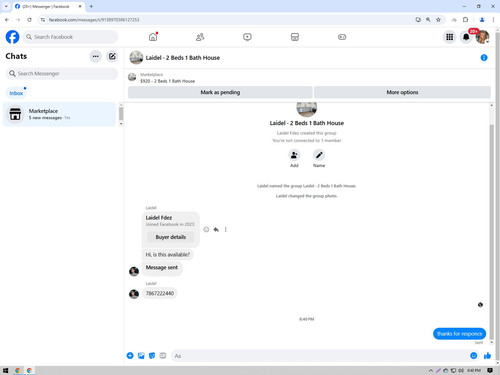Open Chats options (three dots)
The image size is (500, 375).
coord(96,56)
